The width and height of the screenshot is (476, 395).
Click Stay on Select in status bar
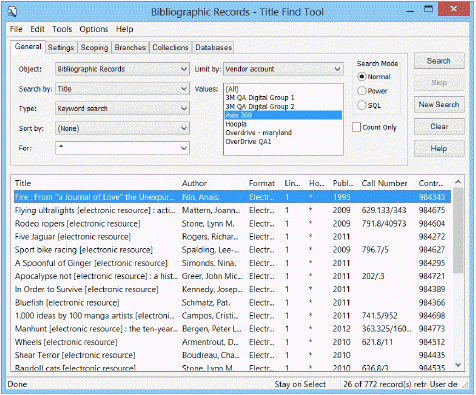(x=300, y=384)
